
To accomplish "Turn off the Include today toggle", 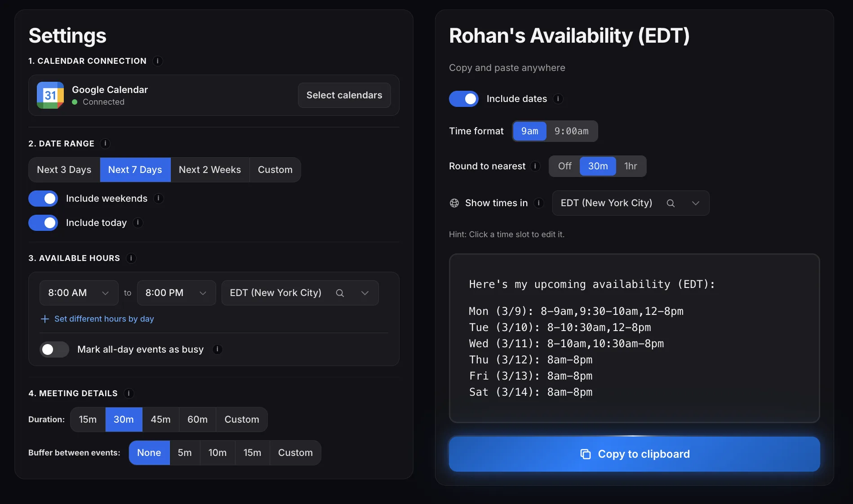I will 43,223.
